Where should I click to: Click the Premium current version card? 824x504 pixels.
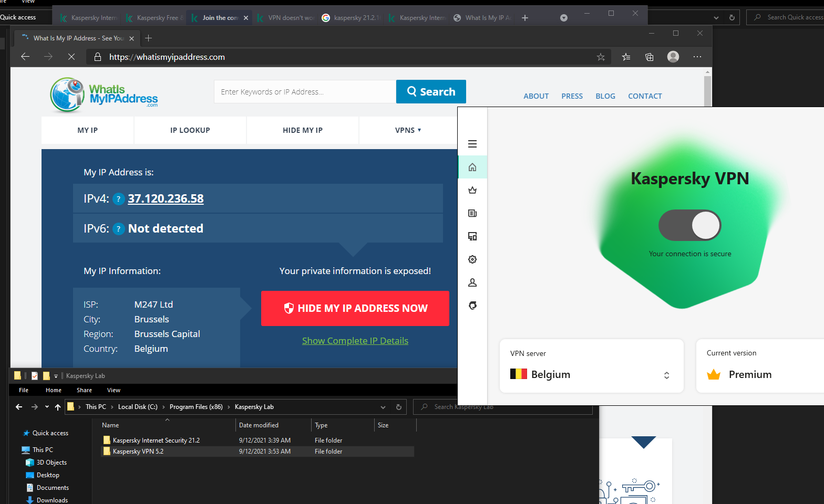tap(760, 366)
